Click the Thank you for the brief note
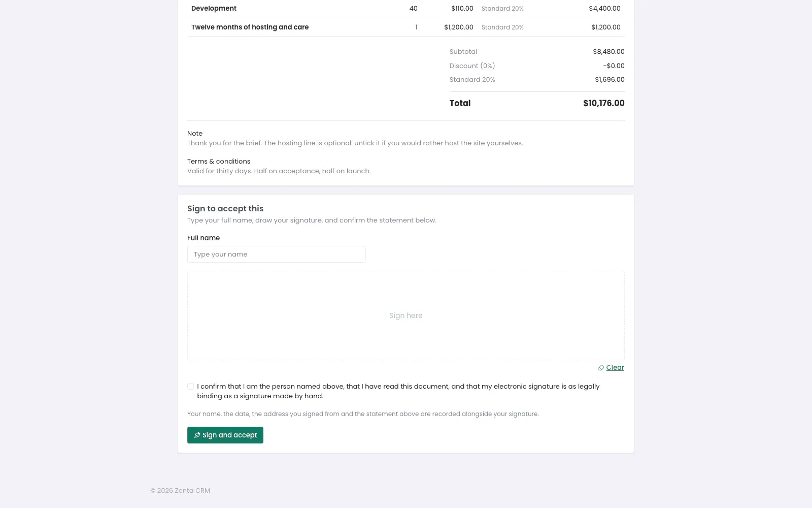812x508 pixels. tap(355, 143)
